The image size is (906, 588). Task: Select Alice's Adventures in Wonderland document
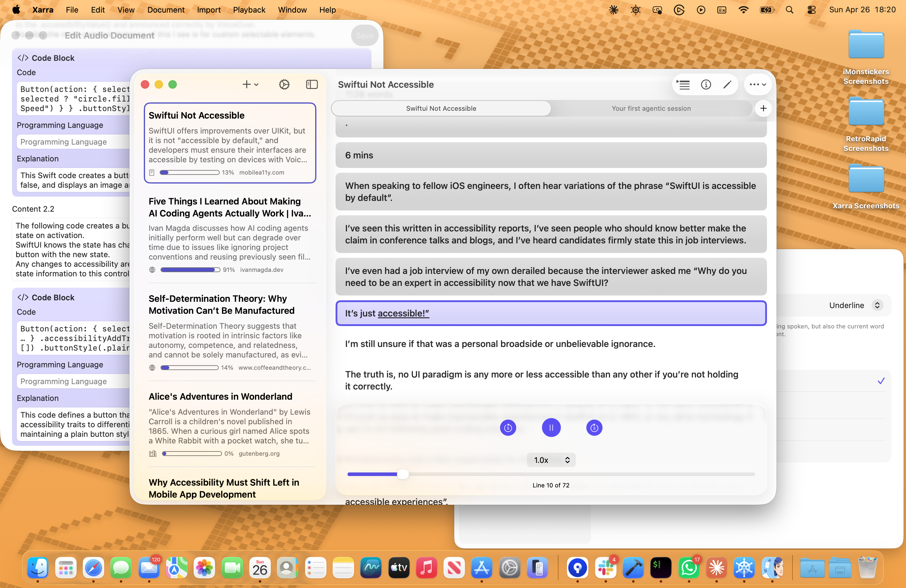pos(230,425)
